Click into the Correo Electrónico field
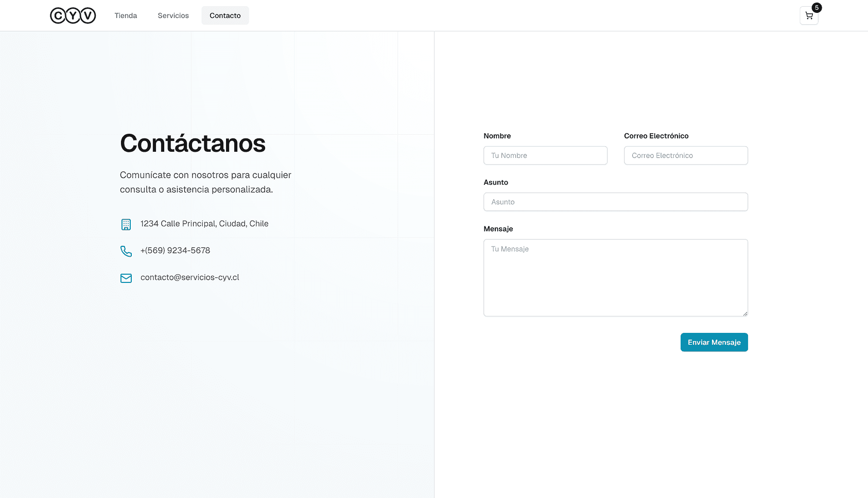The width and height of the screenshot is (868, 498). [x=686, y=155]
